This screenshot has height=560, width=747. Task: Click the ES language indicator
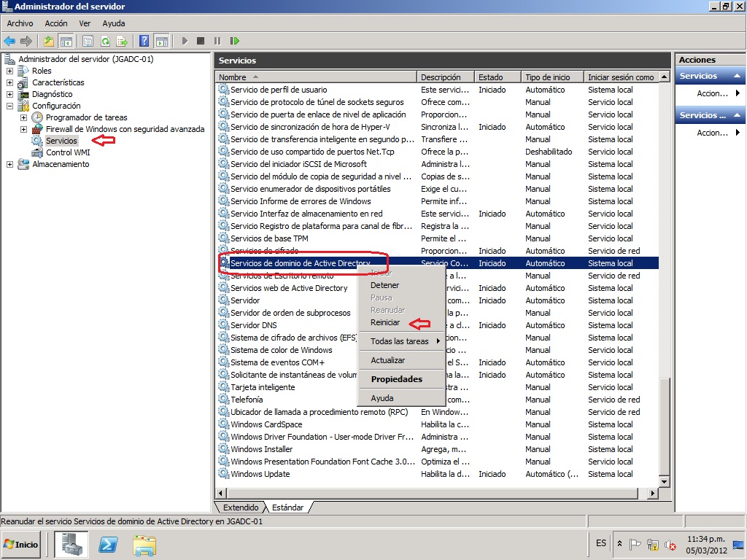click(x=601, y=543)
